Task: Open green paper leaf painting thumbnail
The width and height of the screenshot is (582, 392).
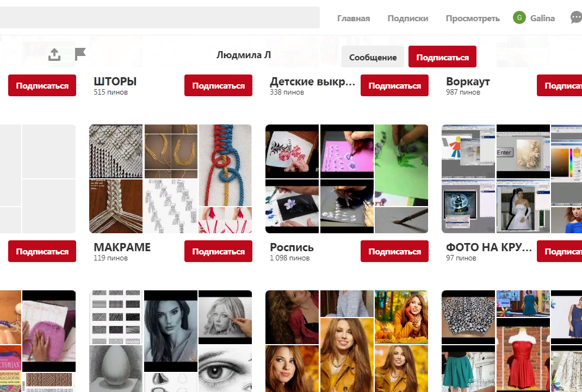Action: pyautogui.click(x=401, y=165)
